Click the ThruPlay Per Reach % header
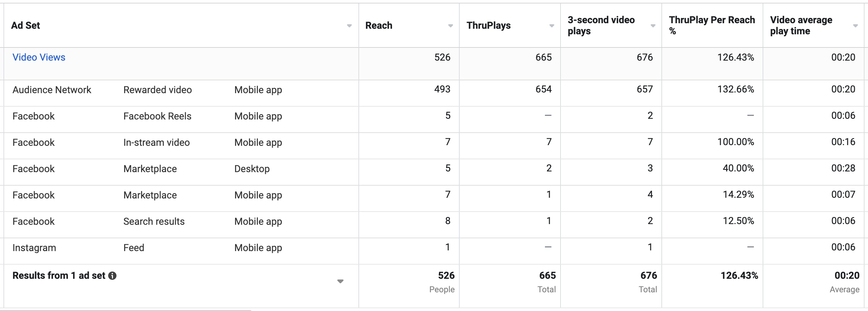868x311 pixels. [x=712, y=25]
